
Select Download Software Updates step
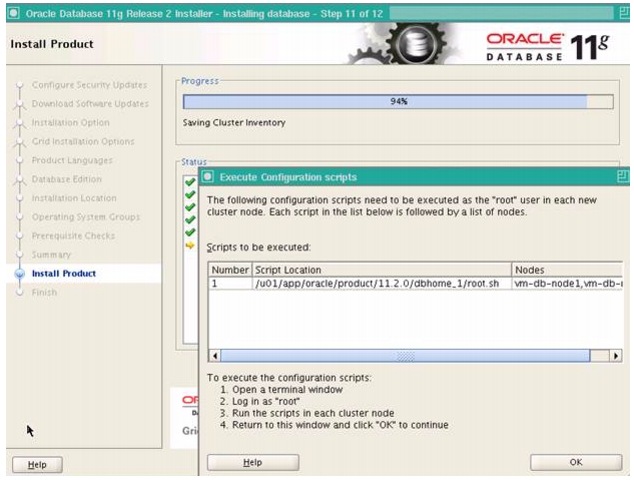click(90, 104)
